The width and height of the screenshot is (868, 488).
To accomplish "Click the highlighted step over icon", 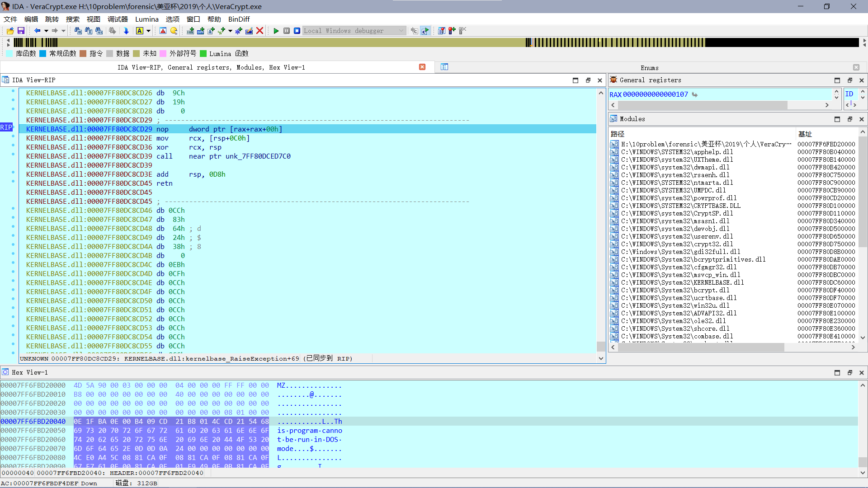I will [x=425, y=31].
